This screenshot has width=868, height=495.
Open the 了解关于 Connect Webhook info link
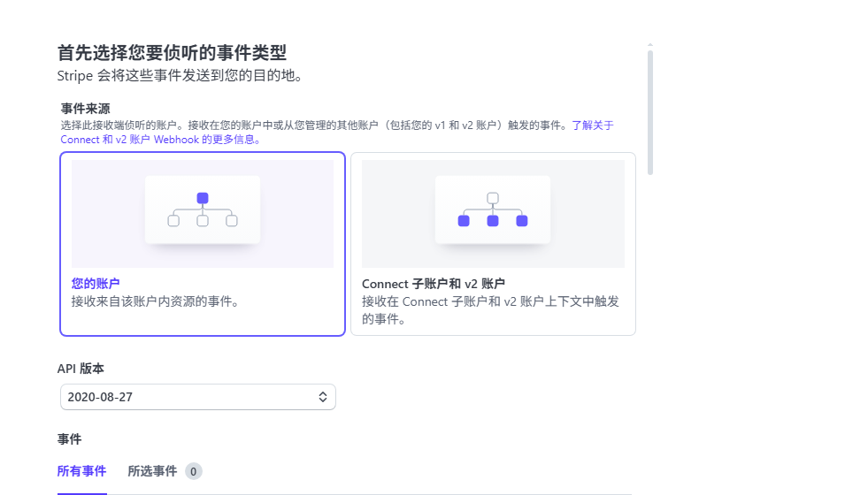click(x=592, y=126)
